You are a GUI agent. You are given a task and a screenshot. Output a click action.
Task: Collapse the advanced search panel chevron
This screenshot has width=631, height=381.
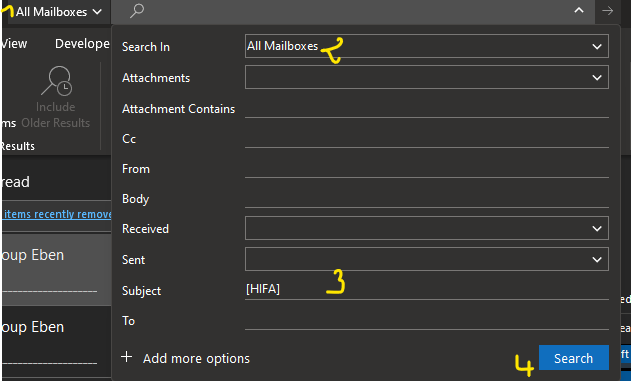pos(579,10)
